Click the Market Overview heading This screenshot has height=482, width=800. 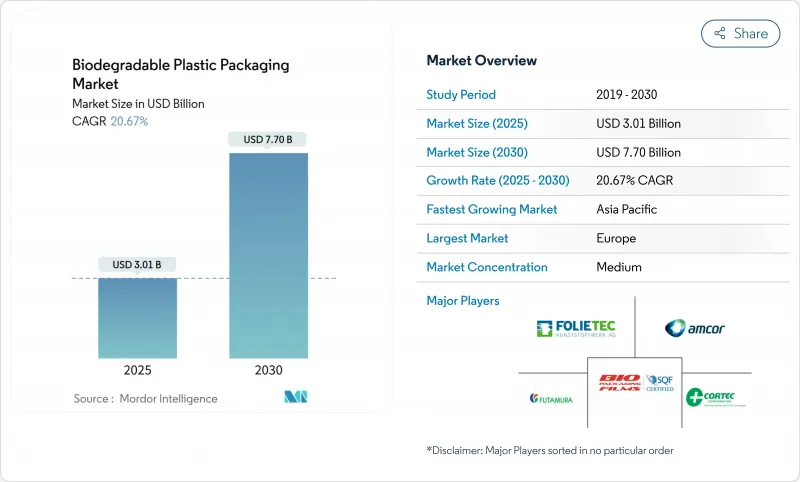point(481,61)
